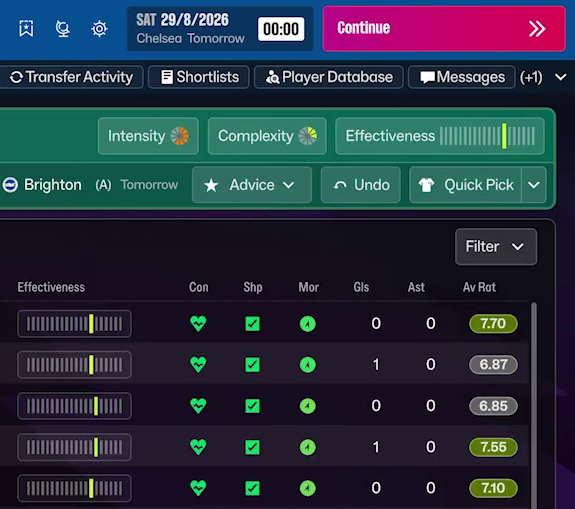Click morale icon in 7.55 row

point(308,447)
